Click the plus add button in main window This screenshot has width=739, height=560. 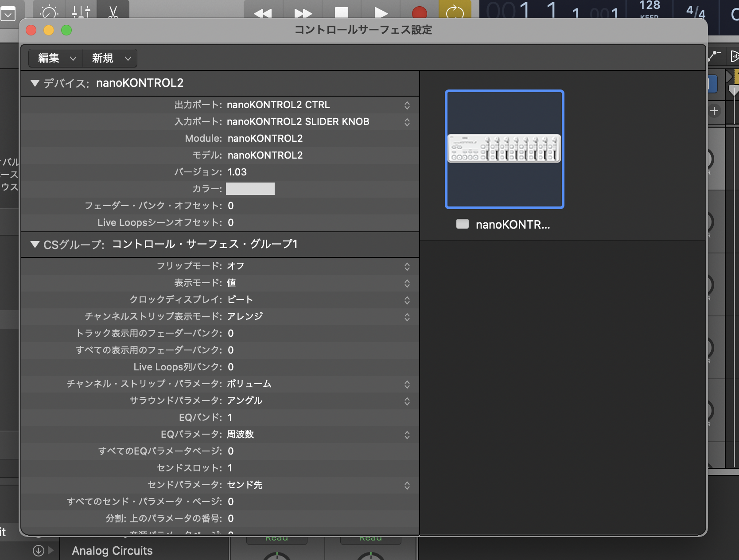tap(714, 111)
